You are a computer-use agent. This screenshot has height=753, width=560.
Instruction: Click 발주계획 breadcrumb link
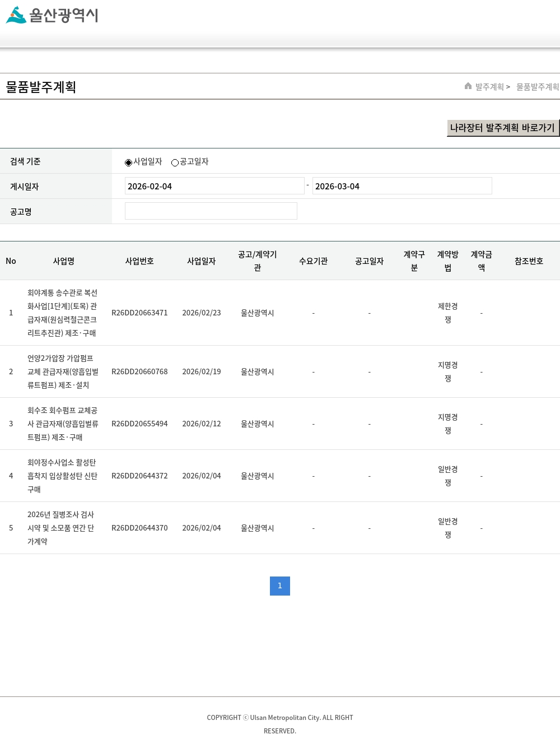point(489,87)
